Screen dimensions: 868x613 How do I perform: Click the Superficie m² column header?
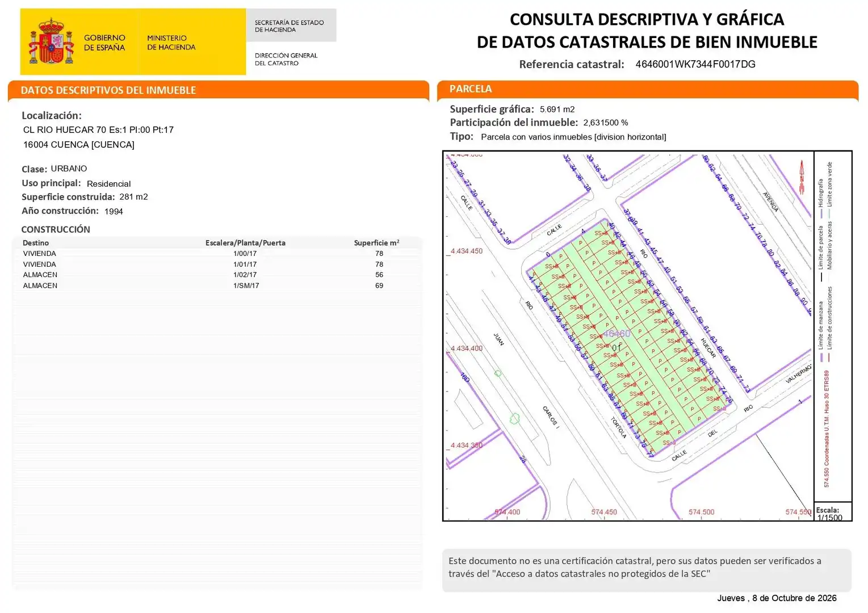pos(376,243)
